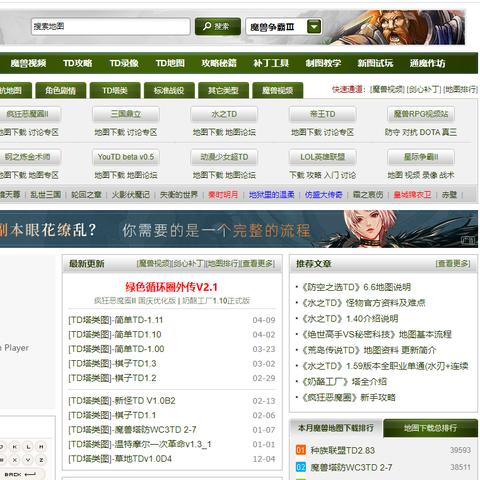Open the 魔兽视频 main menu item

tap(28, 63)
